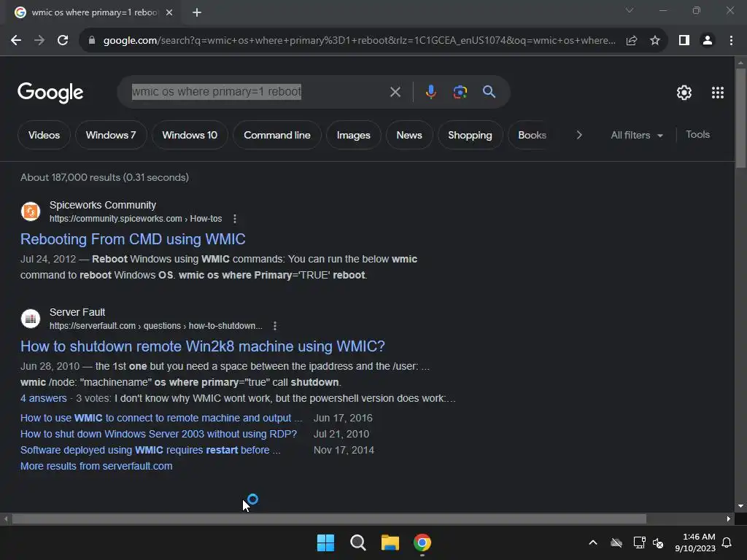Open the 4 answers link
This screenshot has width=747, height=560.
43,398
